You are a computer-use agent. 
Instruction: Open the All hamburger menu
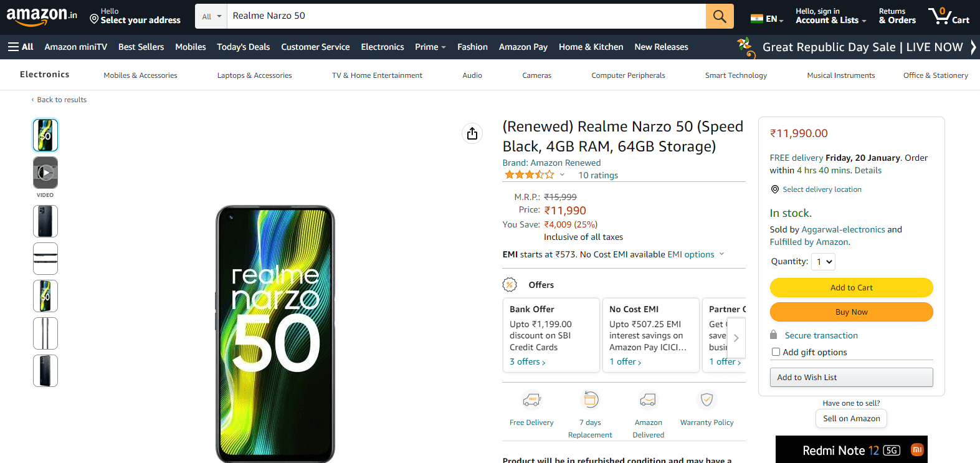[21, 47]
